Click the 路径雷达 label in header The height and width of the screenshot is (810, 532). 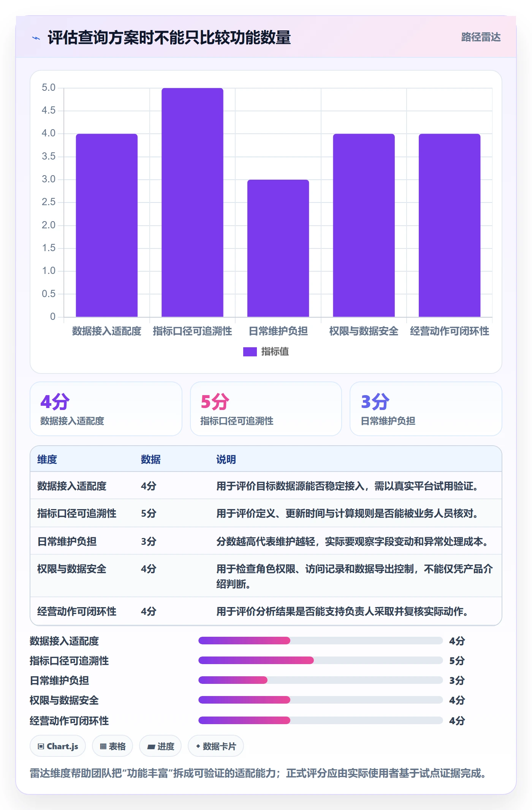coord(481,37)
